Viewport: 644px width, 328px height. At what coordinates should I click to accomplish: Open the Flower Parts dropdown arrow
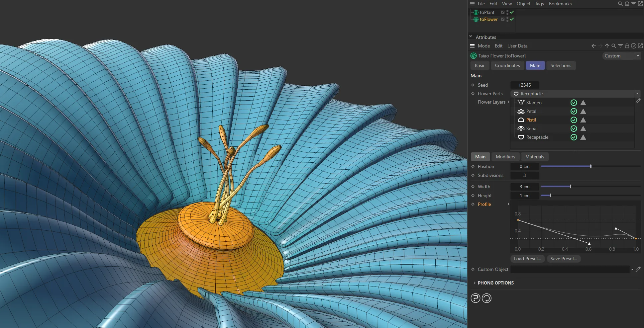coord(637,94)
